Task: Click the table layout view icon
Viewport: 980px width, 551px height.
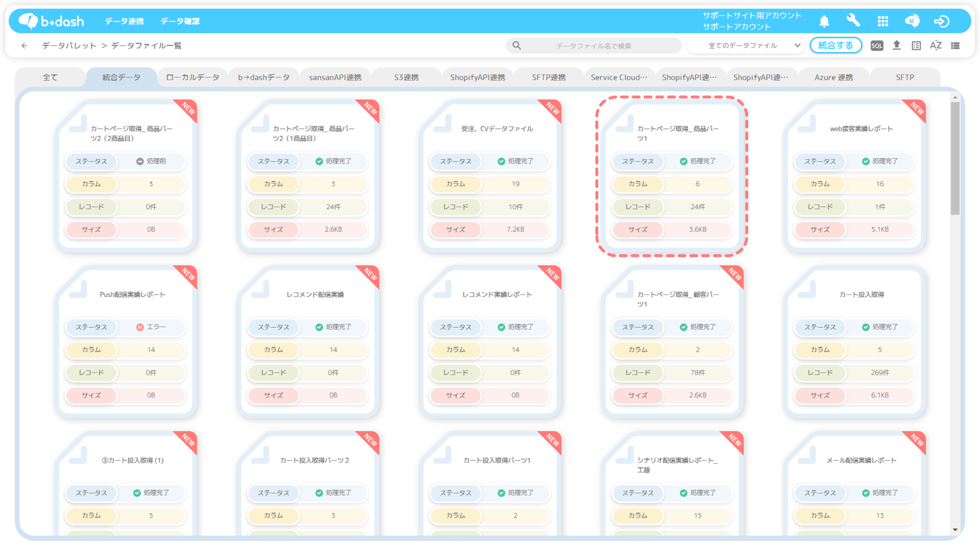Action: pyautogui.click(x=916, y=46)
